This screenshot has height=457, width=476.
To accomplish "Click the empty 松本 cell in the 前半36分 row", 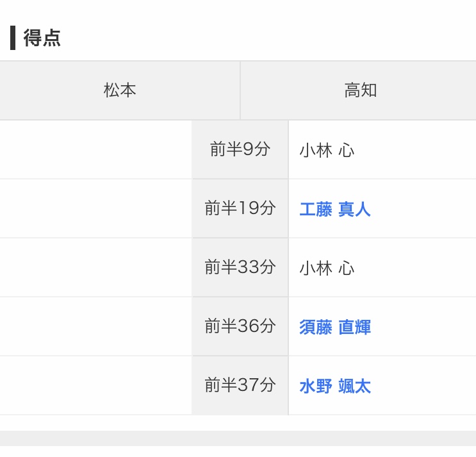I will [x=96, y=326].
